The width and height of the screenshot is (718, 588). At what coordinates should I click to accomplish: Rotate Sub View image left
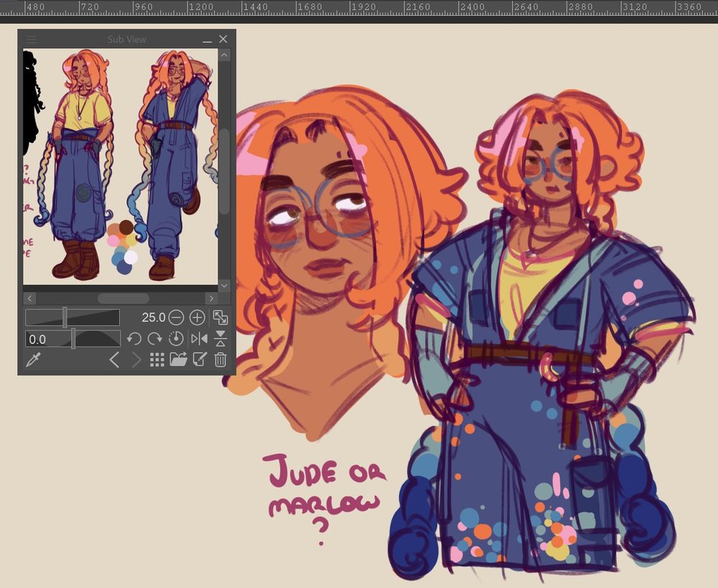coord(134,339)
